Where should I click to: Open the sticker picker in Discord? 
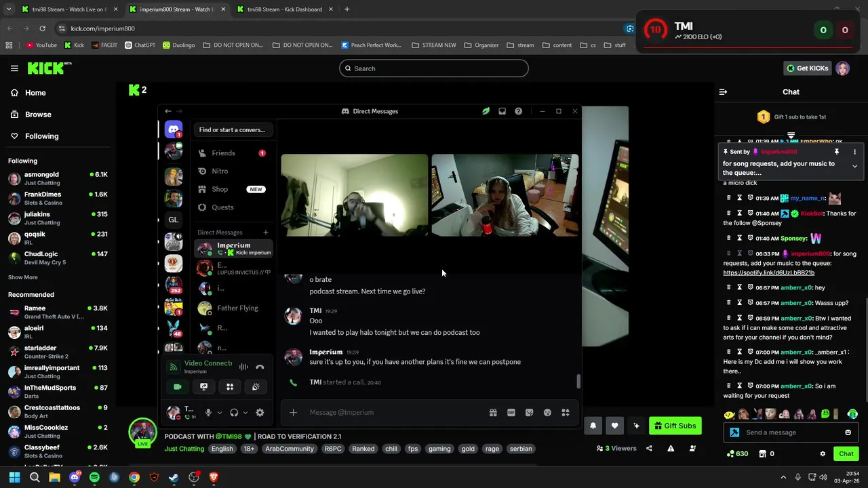tap(529, 412)
